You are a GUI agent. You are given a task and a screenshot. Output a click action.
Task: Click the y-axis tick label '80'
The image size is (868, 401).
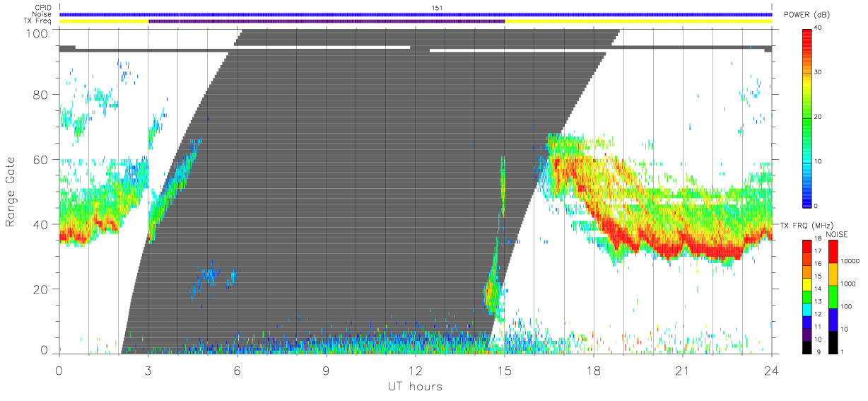[x=41, y=95]
